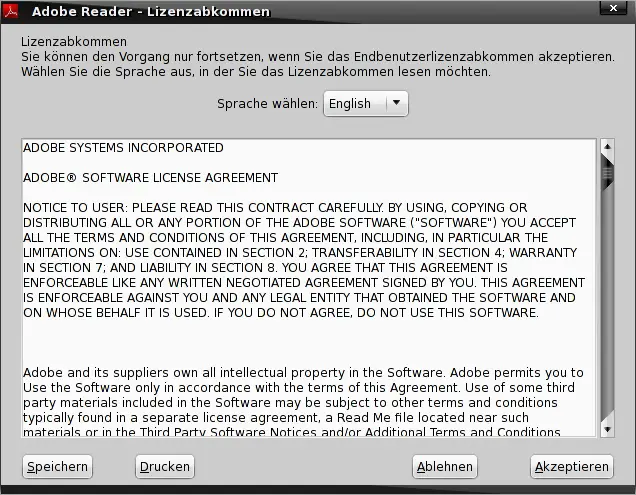Save the license with Speichern

(57, 467)
